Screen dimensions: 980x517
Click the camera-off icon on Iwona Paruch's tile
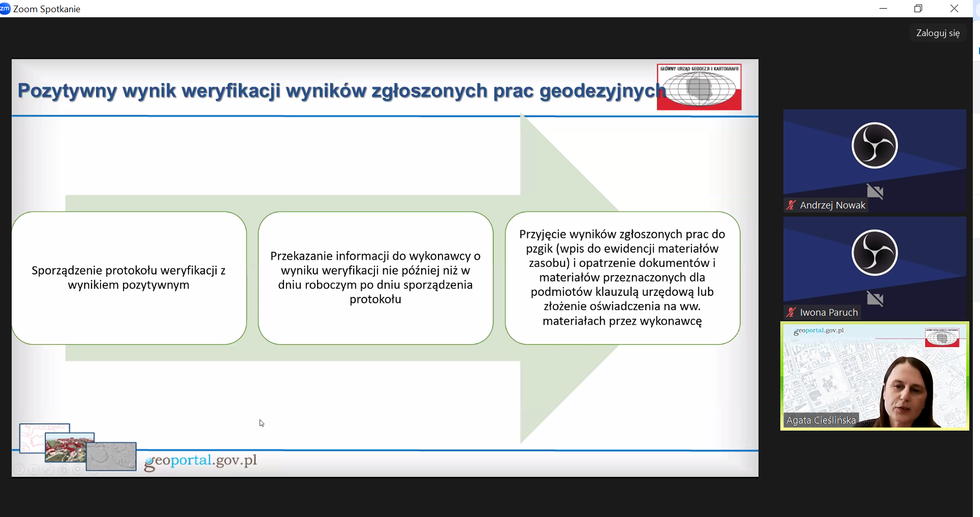coord(875,298)
